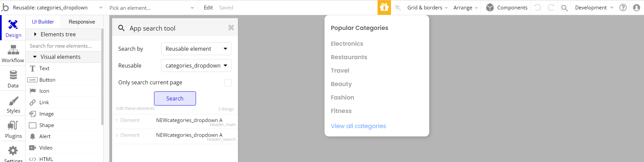Open the Workflow tab icon
644x162 pixels.
(x=13, y=50)
